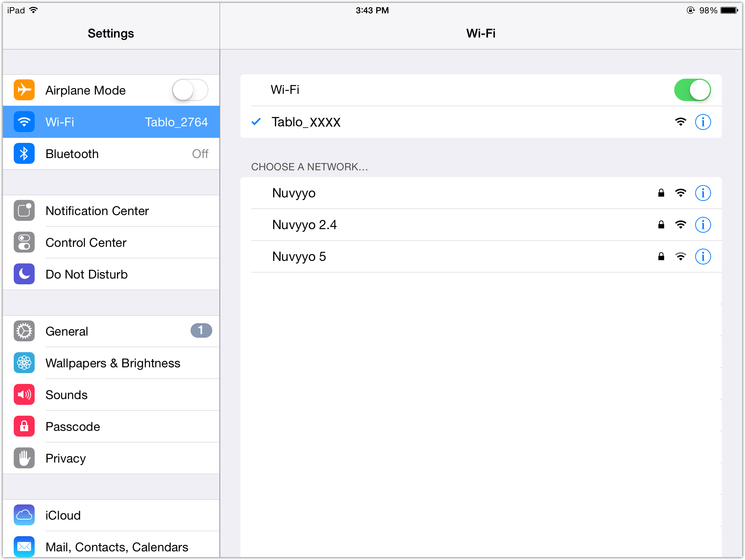Tap the Sounds speaker icon

[24, 395]
